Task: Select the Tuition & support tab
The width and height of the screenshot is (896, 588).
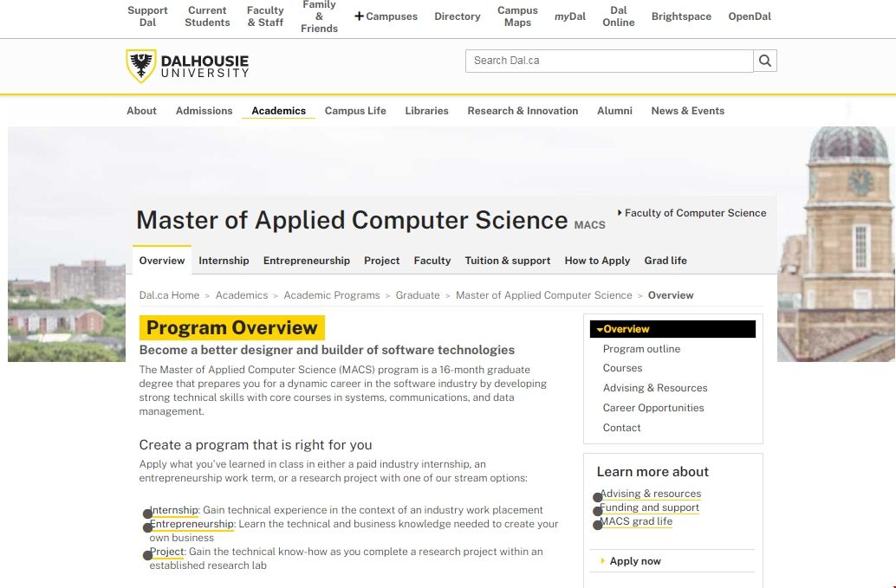Action: click(508, 261)
